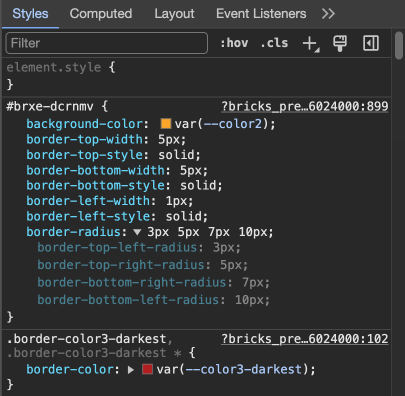Click the border-left-width property name
The image size is (405, 396).
tap(88, 201)
